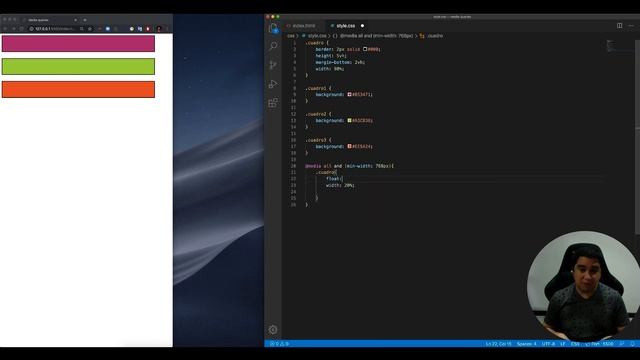The width and height of the screenshot is (640, 360).
Task: Click the '.cuadro3 {' selector line
Action: coord(318,140)
